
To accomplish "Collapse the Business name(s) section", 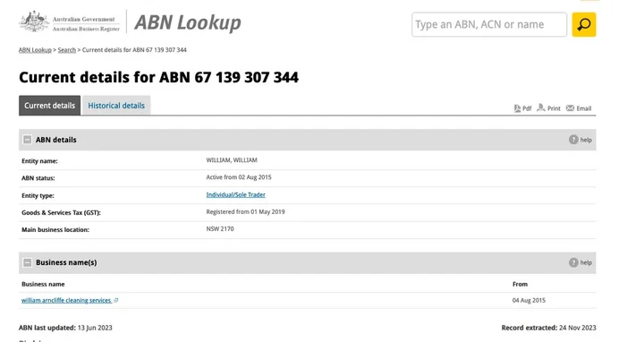I will click(27, 262).
